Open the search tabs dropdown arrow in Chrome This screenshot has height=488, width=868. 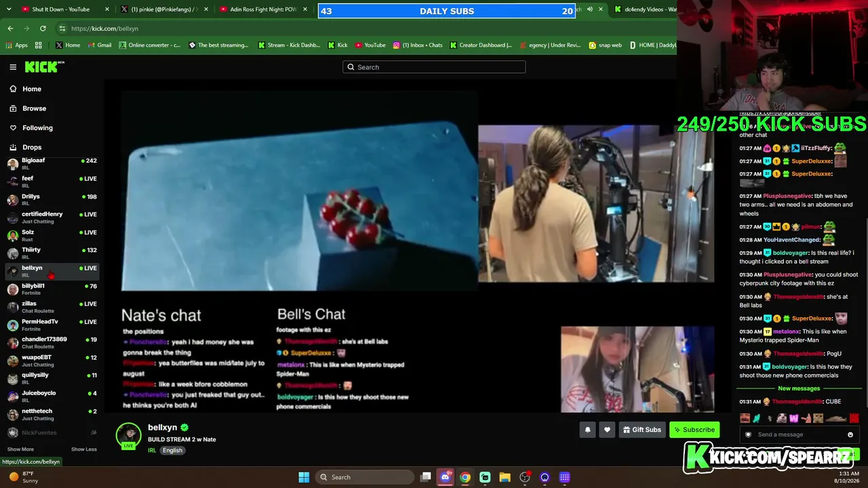[9, 9]
